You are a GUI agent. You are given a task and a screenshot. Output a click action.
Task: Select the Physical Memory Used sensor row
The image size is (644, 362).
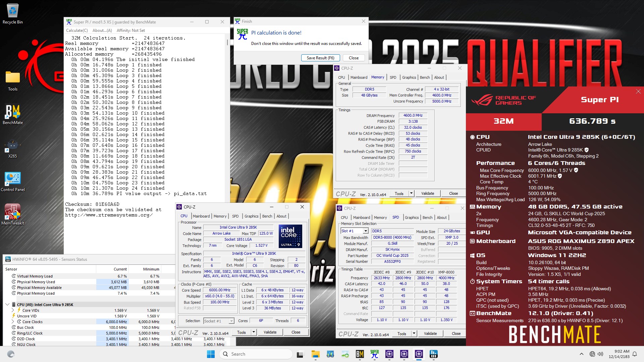click(89, 282)
